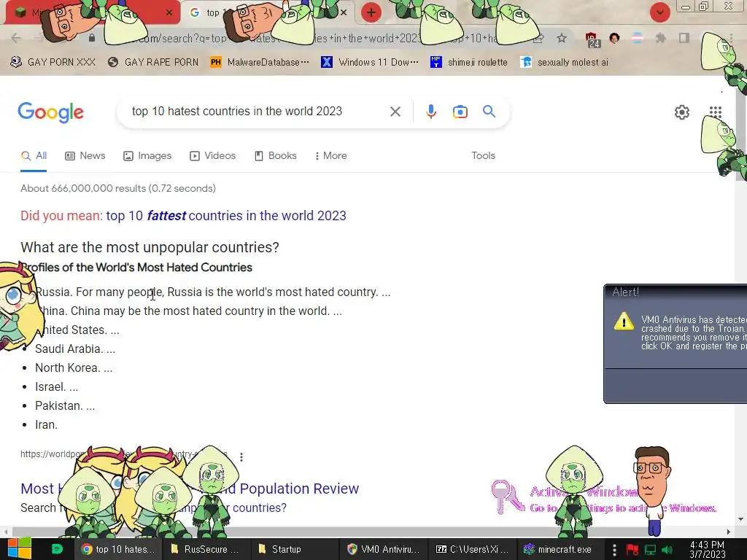Open the browser side panel icon
Screen dimensions: 747x560
tap(684, 38)
